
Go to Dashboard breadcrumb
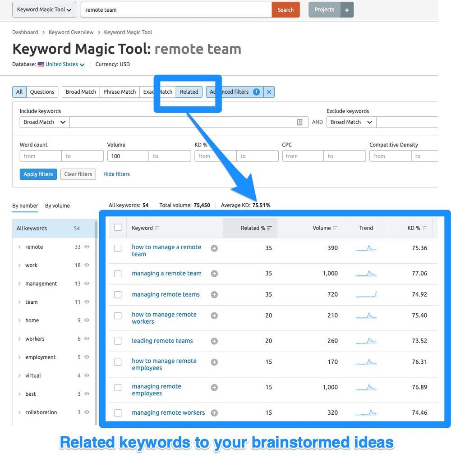pyautogui.click(x=25, y=32)
